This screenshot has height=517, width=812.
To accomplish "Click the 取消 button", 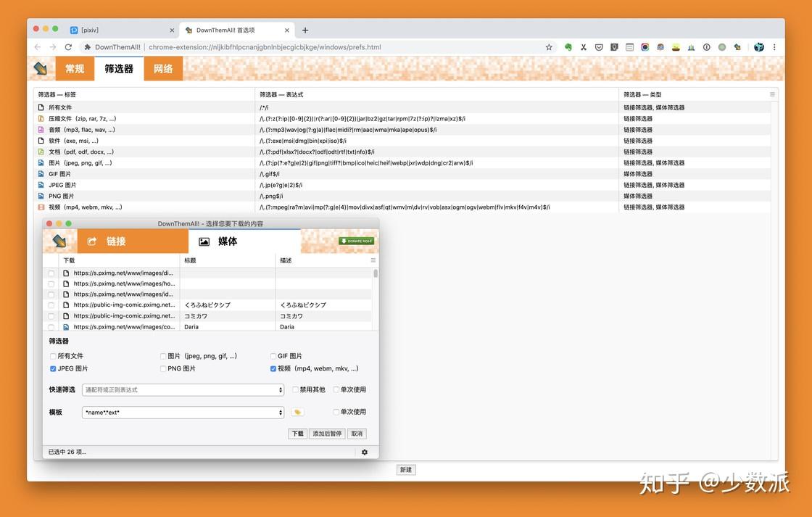I will click(x=357, y=434).
